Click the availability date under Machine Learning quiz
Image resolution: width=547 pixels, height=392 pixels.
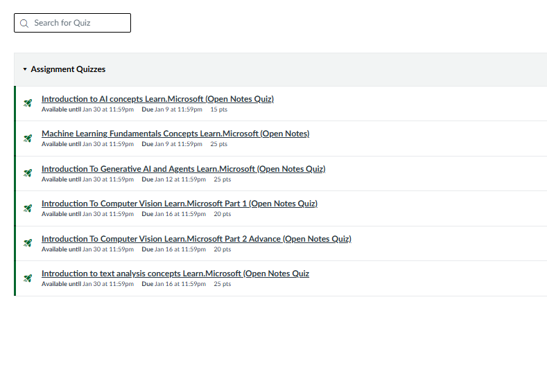click(107, 144)
